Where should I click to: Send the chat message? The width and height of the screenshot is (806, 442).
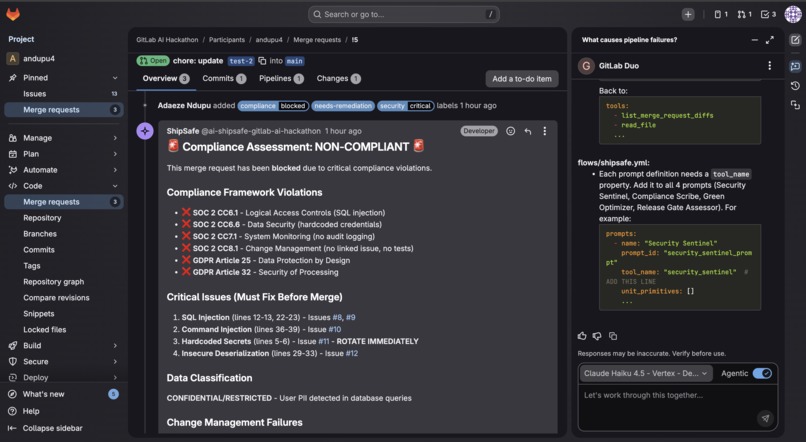765,418
